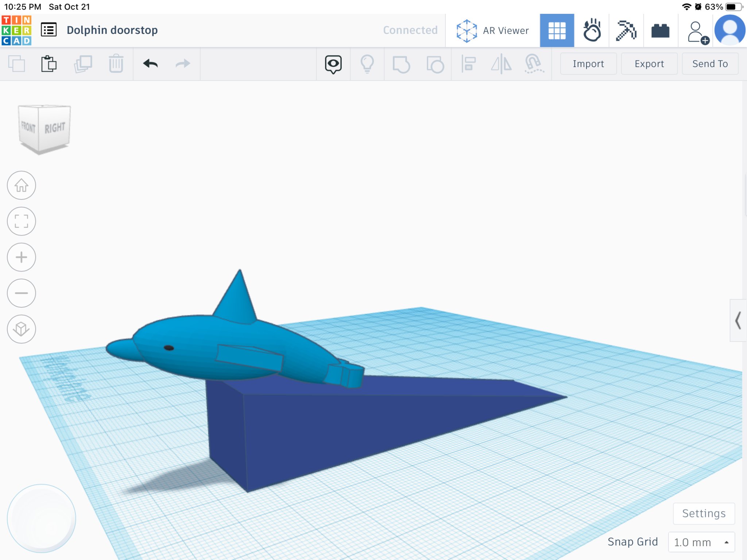Switch to the Minecraft blocks pickaxe view

[626, 30]
